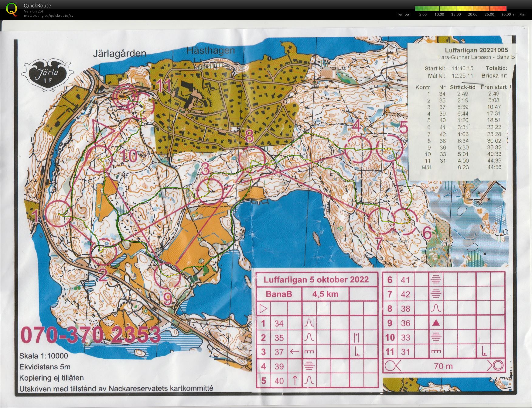Click the Järla IF club logo
This screenshot has height=408, width=532.
[47, 74]
